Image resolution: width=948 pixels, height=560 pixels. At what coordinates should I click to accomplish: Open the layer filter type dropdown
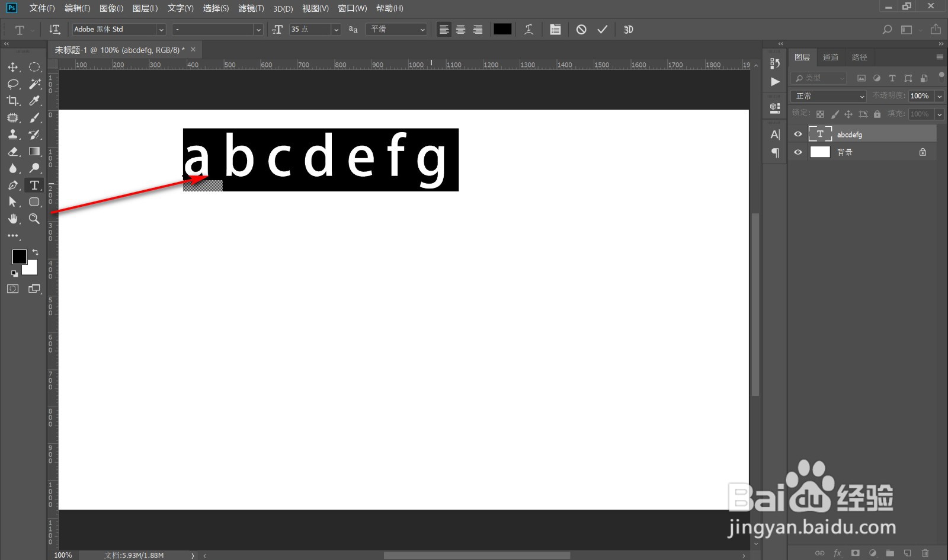tap(819, 78)
